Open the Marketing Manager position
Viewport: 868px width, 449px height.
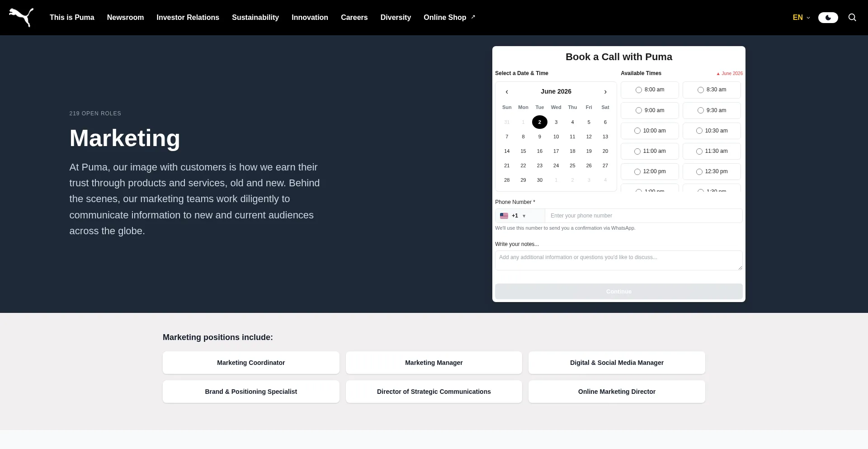click(x=434, y=363)
